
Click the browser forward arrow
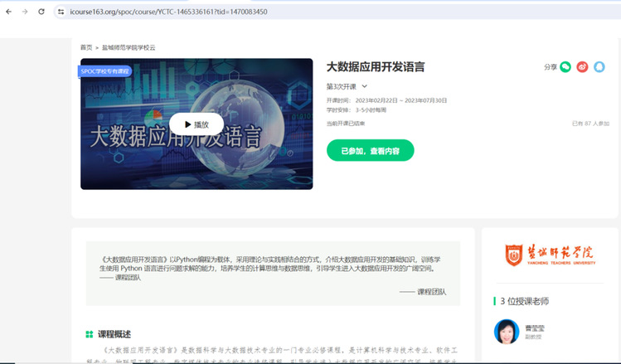[25, 12]
